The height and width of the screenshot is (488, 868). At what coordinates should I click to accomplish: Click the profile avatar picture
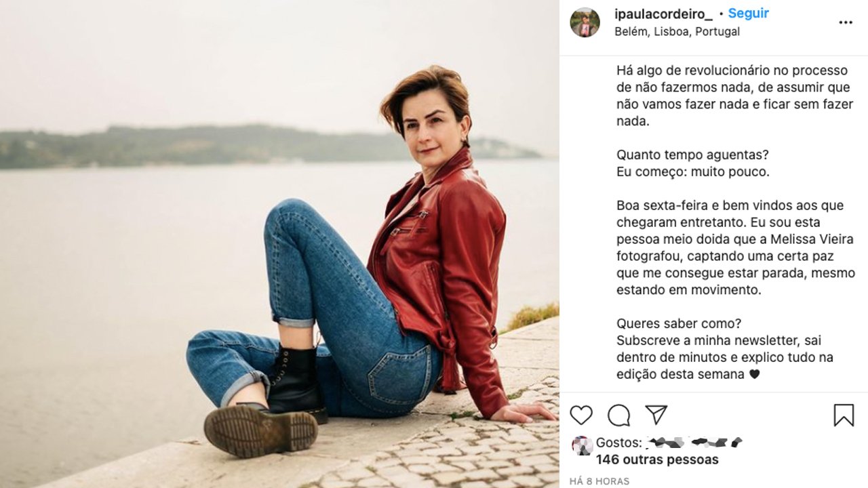click(x=585, y=22)
